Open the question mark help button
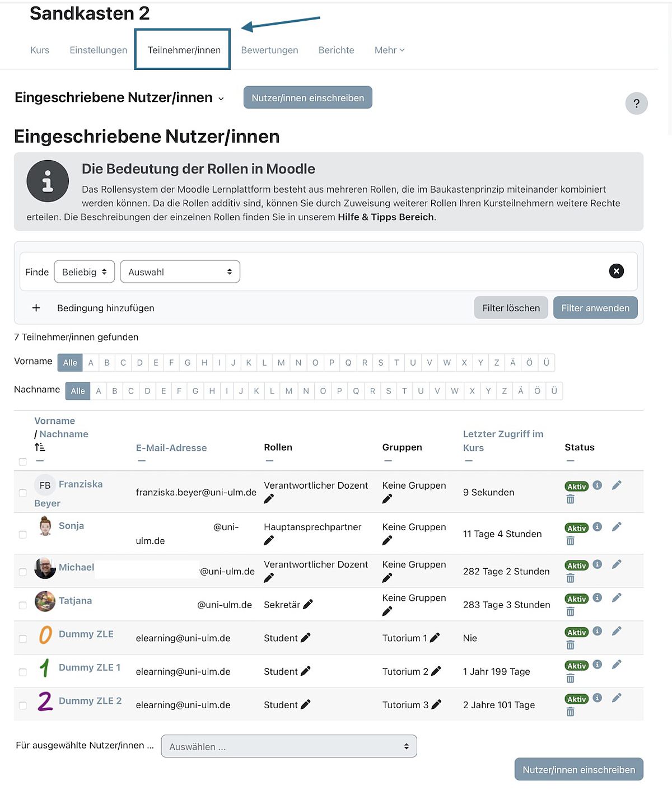Viewport: 672px width, 790px height. (636, 104)
